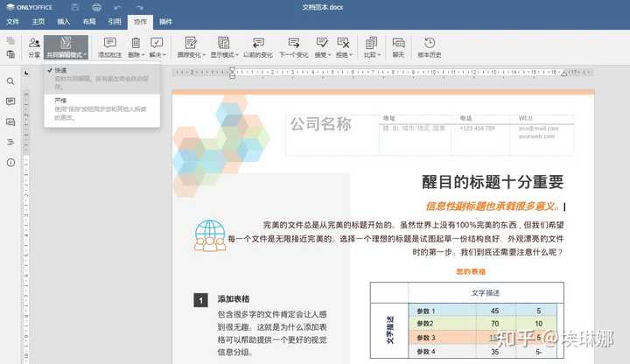The width and height of the screenshot is (630, 364).
Task: Click the 文字描述 table header cell
Action: tap(486, 293)
